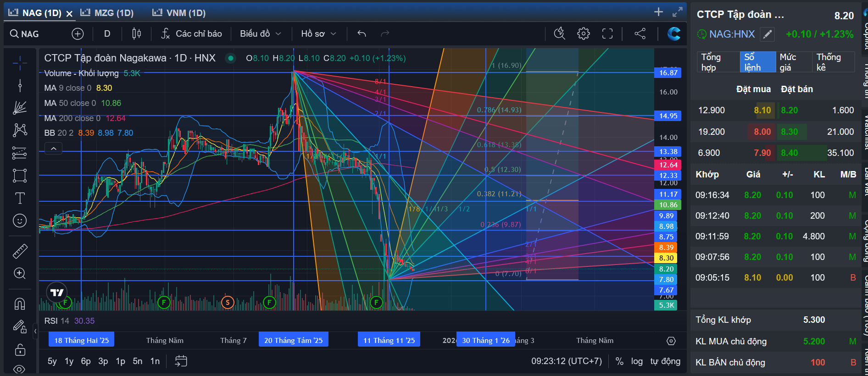
Task: Open the quick search lightning icon
Action: (x=559, y=33)
